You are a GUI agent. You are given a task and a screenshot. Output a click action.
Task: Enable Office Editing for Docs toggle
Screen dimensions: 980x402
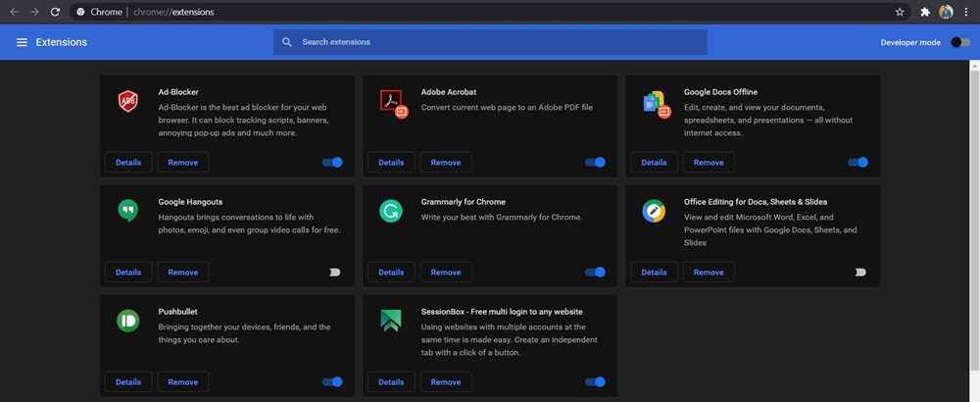tap(860, 272)
